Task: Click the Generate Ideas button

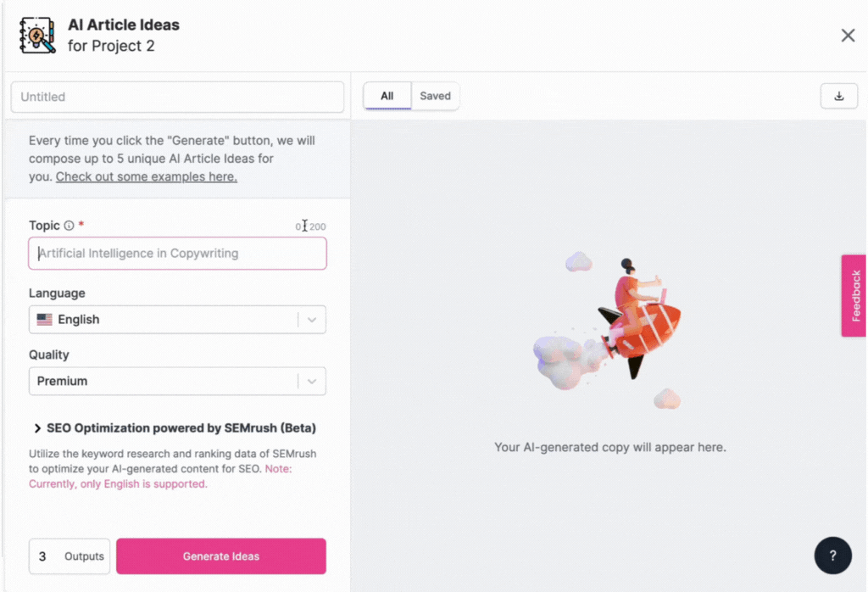Action: pyautogui.click(x=220, y=556)
